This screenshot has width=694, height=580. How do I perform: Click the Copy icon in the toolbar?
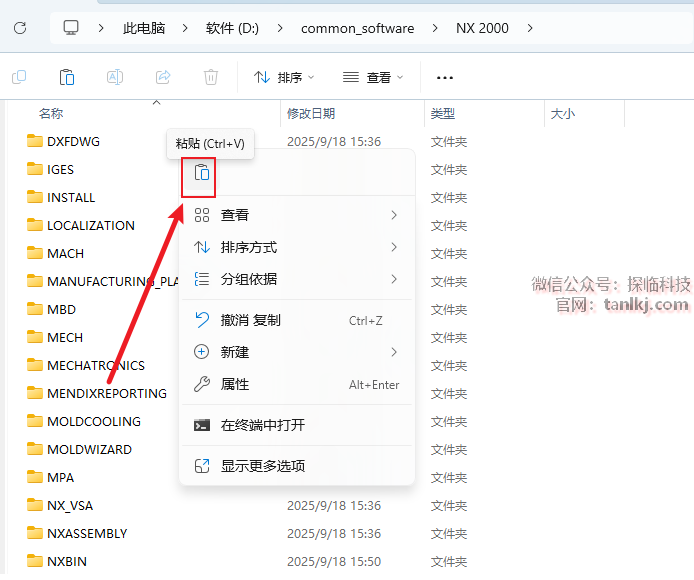coord(19,77)
